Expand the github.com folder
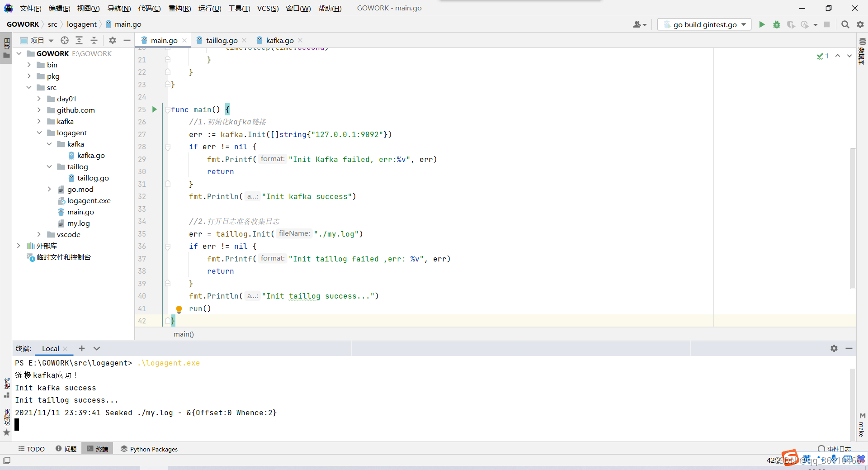 pyautogui.click(x=39, y=110)
